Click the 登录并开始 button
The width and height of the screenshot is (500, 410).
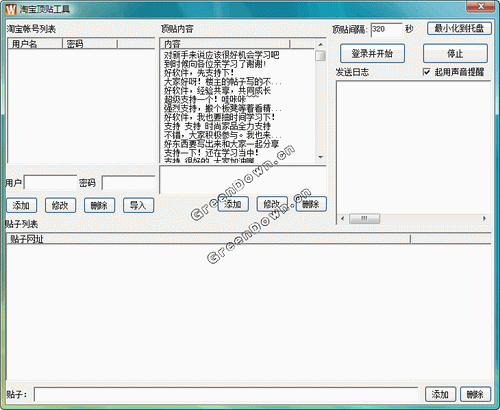click(x=372, y=53)
